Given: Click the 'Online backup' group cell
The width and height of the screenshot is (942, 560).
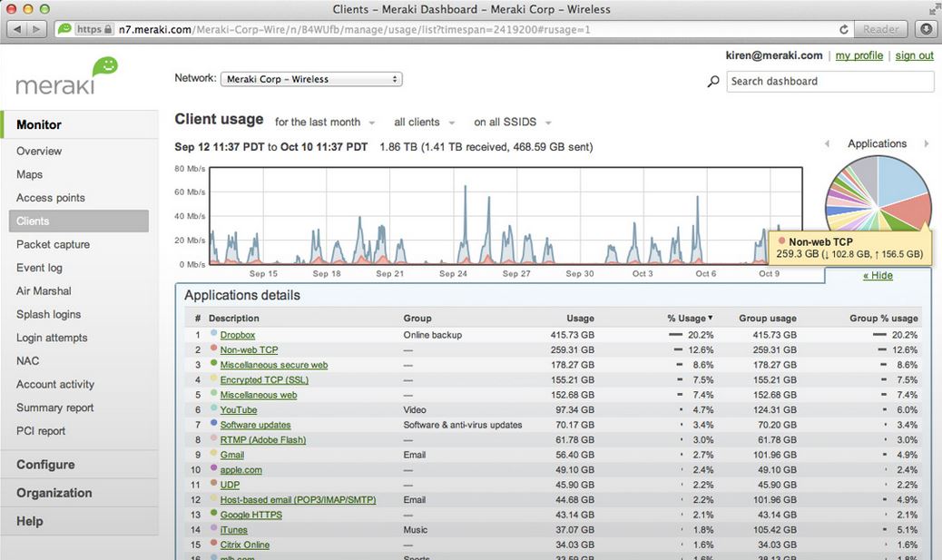Looking at the screenshot, I should tap(433, 335).
